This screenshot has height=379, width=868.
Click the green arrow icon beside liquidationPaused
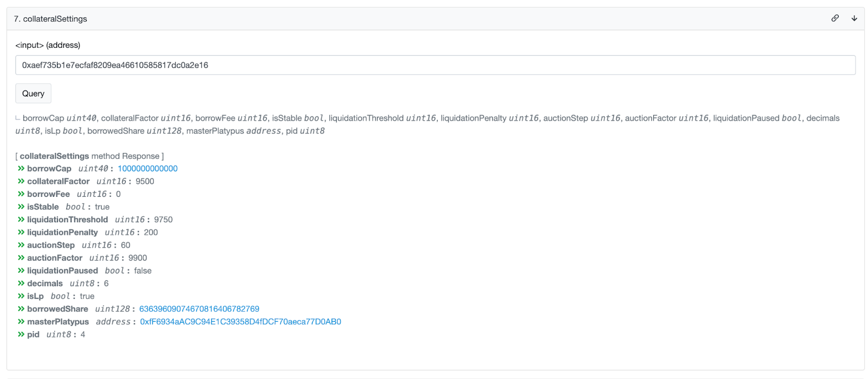point(21,271)
